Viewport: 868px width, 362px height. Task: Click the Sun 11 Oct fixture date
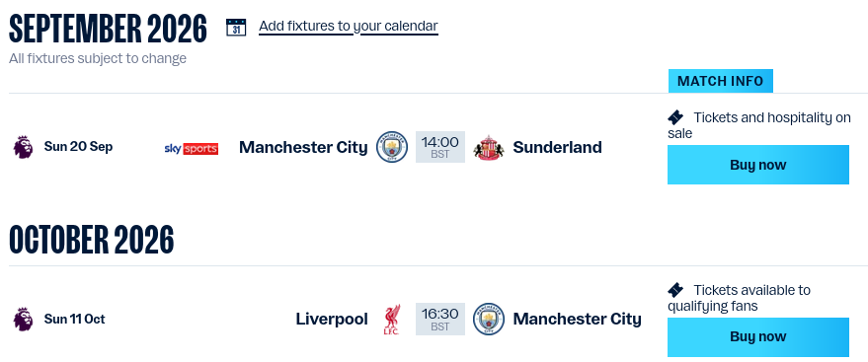click(75, 320)
